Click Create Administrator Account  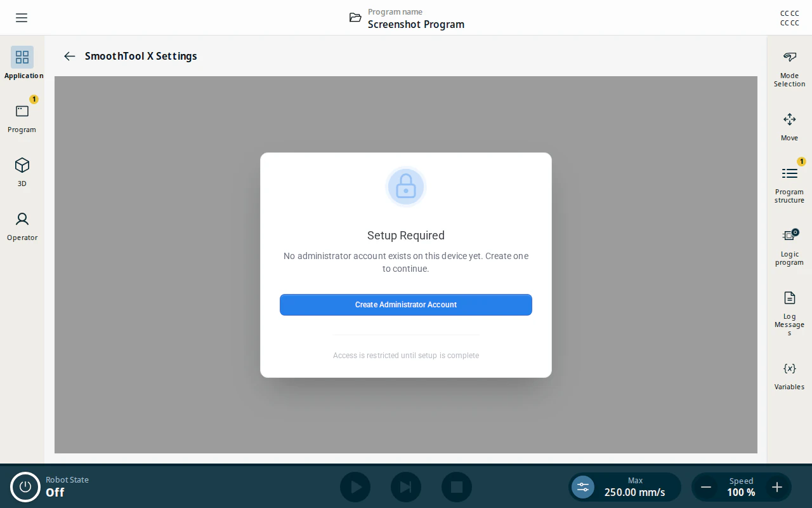pos(406,305)
